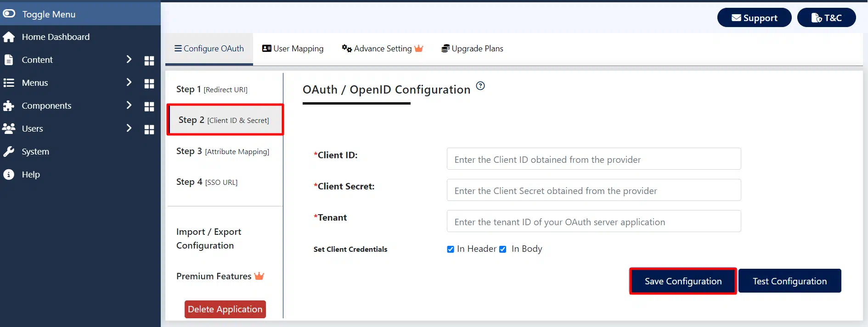Select Step 2 Client ID & Secret
The height and width of the screenshot is (327, 868).
225,120
